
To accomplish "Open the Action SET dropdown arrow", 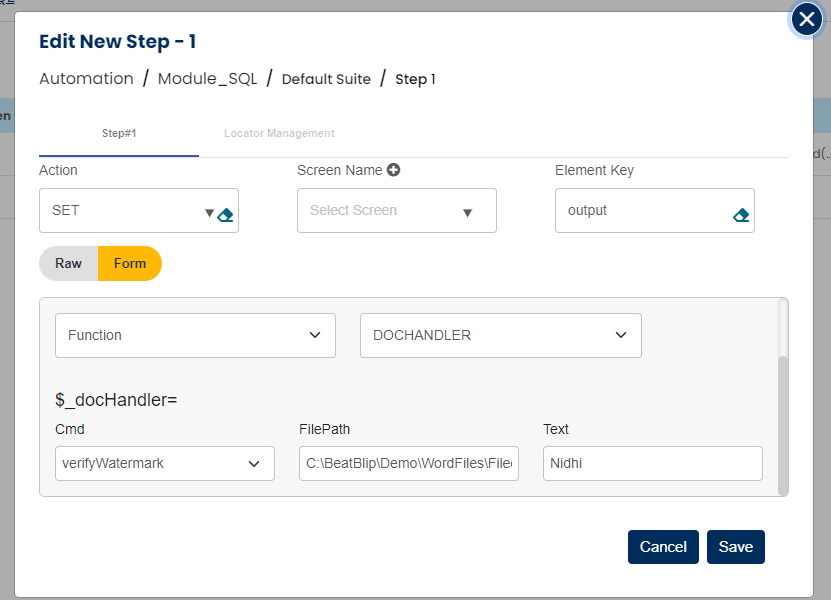I will [x=209, y=213].
